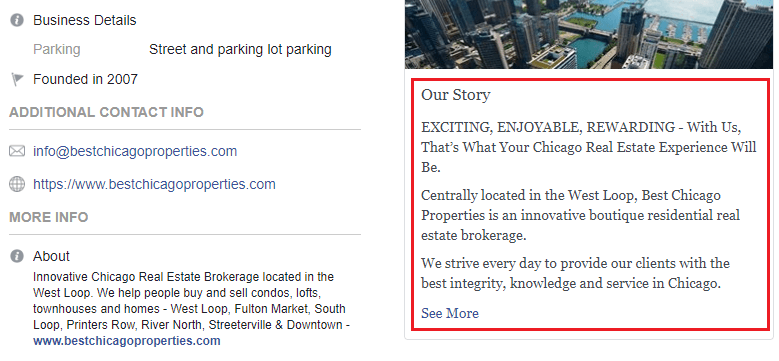This screenshot has width=779, height=361.
Task: Click the Founded in 2007 text
Action: click(85, 79)
